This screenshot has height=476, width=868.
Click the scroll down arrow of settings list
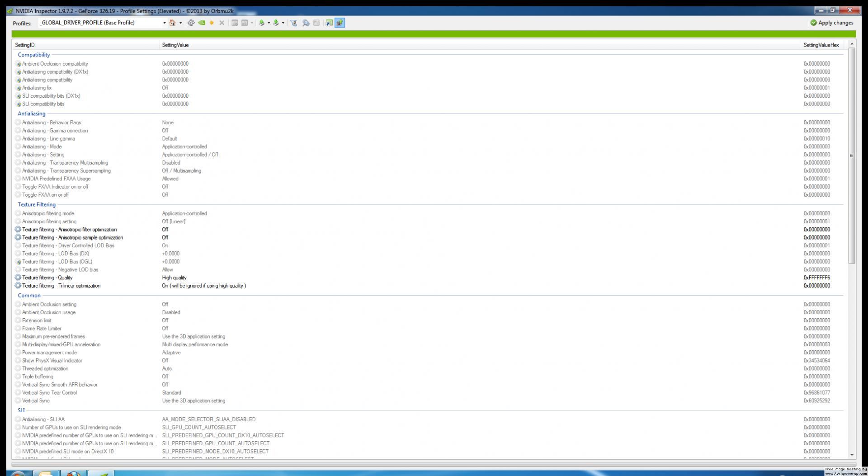tap(852, 455)
